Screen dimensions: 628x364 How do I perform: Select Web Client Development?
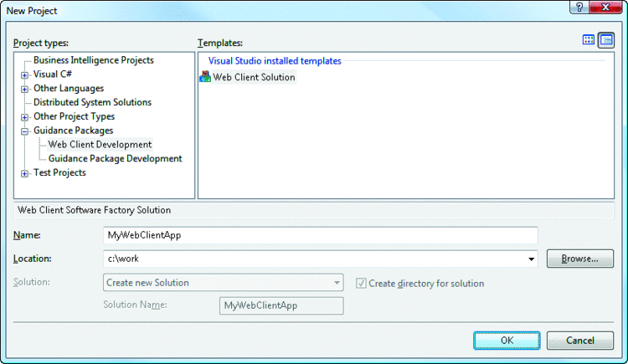(100, 144)
